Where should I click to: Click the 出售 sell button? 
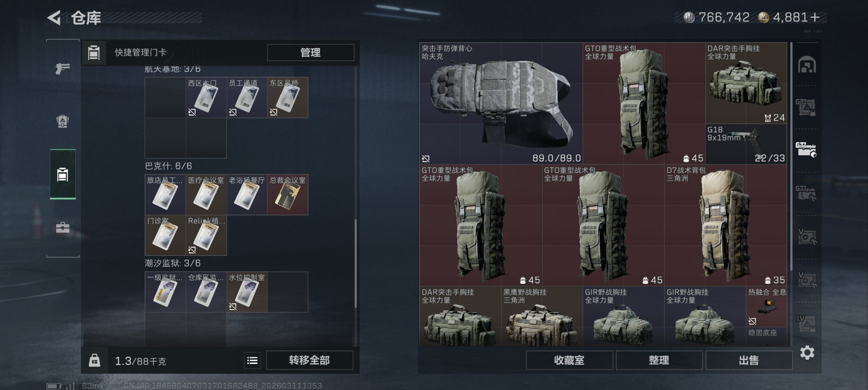pos(749,360)
